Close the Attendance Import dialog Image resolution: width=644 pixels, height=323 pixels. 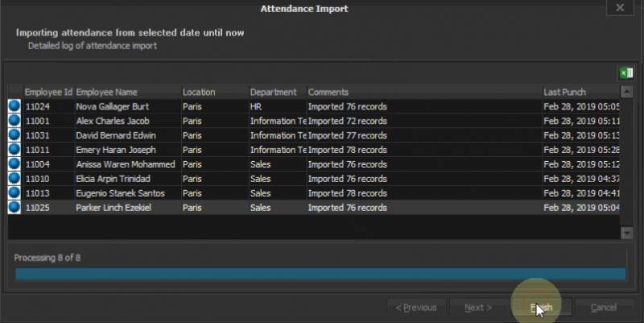click(619, 7)
